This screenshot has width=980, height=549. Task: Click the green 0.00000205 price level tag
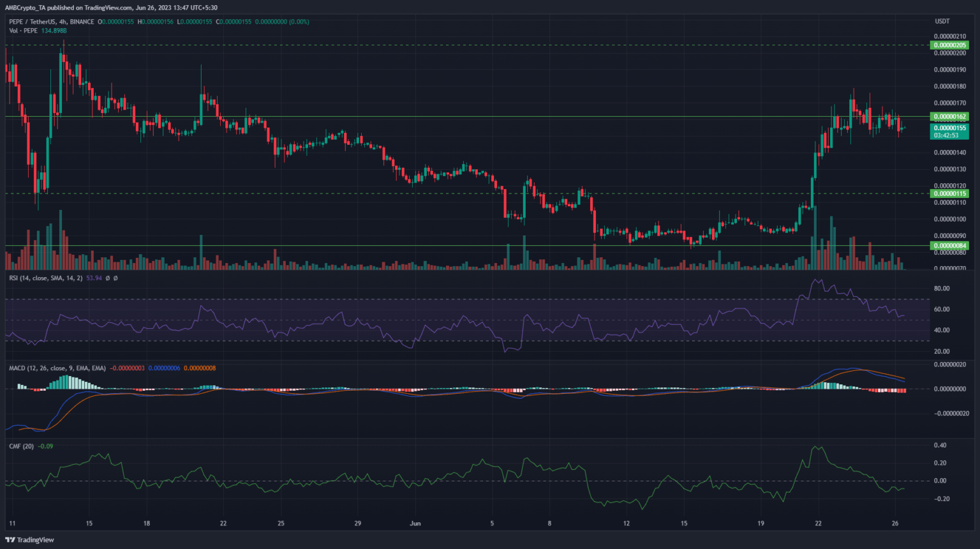pos(950,45)
